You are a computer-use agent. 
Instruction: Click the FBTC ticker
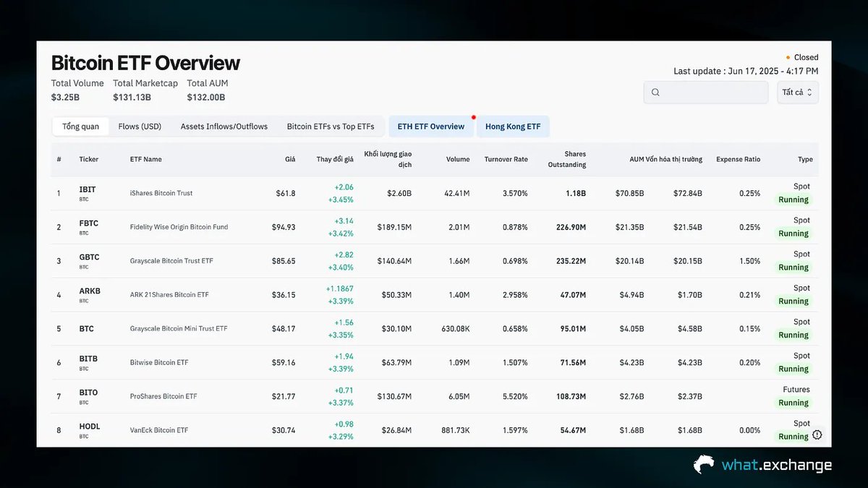88,223
